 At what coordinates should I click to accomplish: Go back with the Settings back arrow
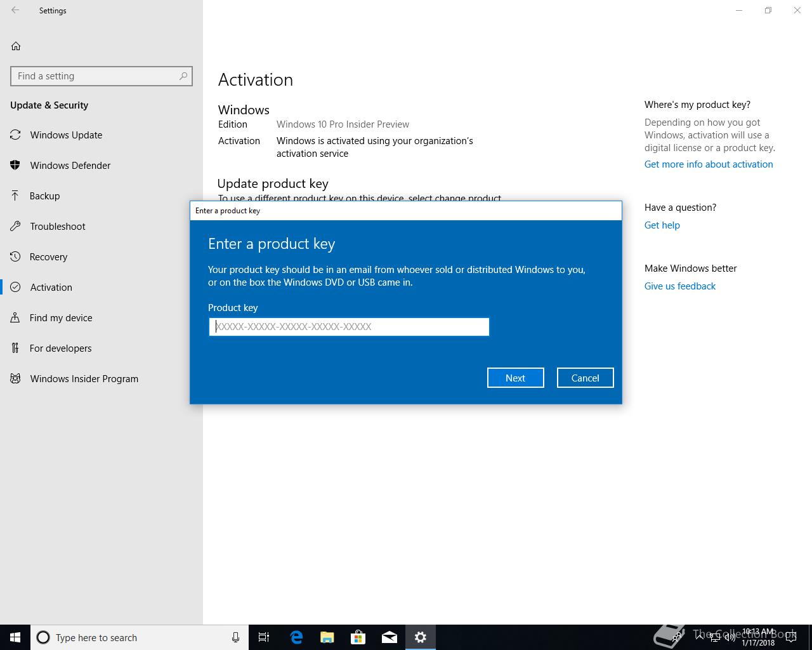(x=15, y=10)
